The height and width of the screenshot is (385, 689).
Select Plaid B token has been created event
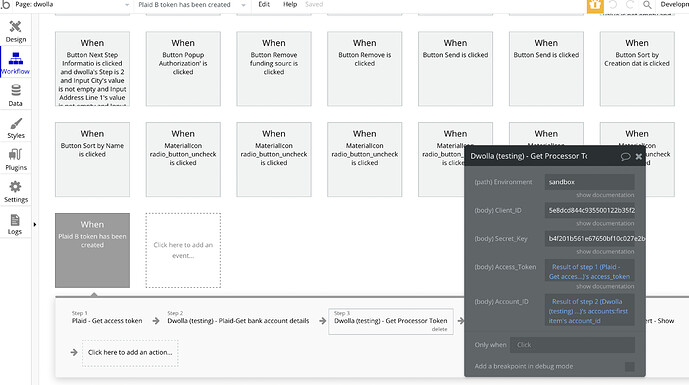coord(92,250)
